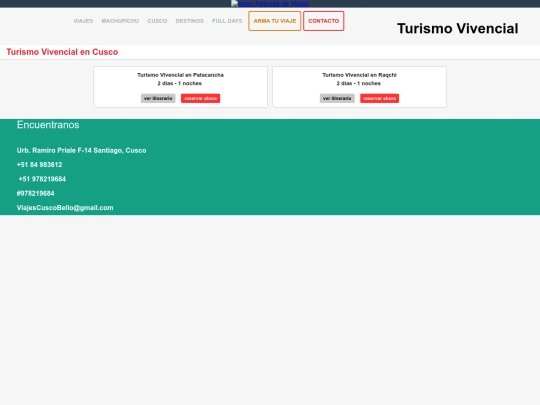The height and width of the screenshot is (405, 540).
Task: View itinerary for the Patacancha tour
Action: 158,98
